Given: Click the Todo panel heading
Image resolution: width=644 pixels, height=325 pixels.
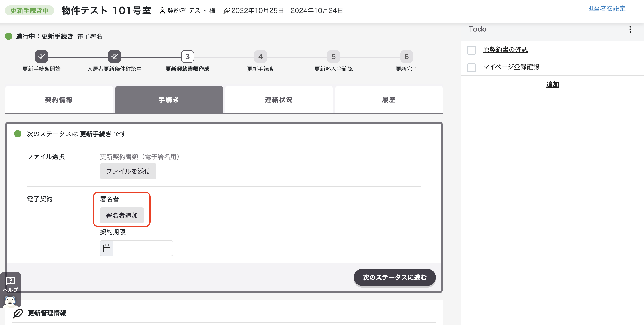Looking at the screenshot, I should pyautogui.click(x=477, y=29).
